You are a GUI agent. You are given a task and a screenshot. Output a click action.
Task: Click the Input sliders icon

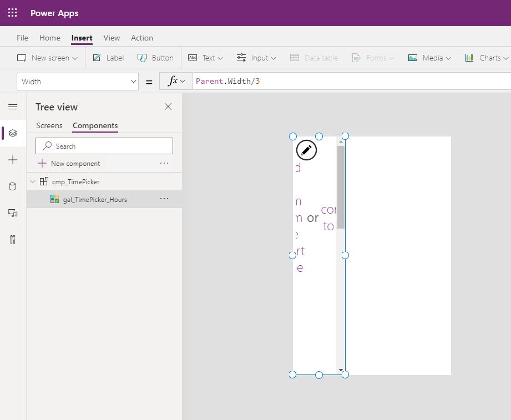[241, 58]
